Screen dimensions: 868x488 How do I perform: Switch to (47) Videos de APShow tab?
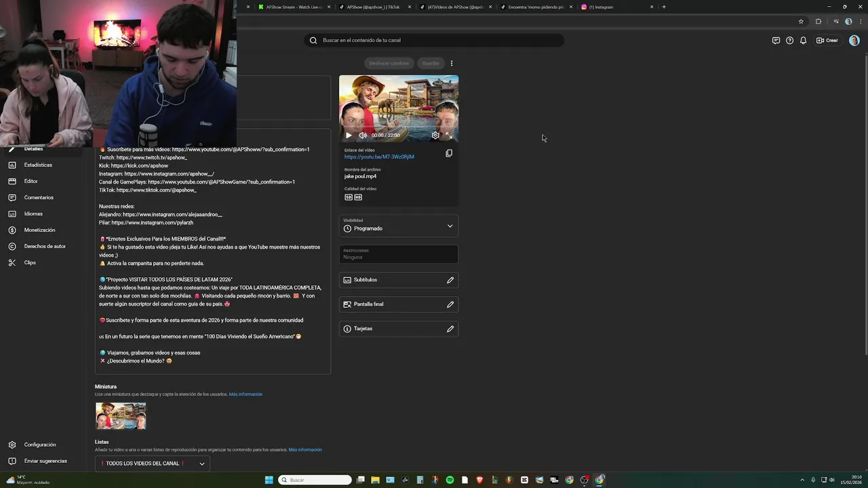[x=454, y=7]
